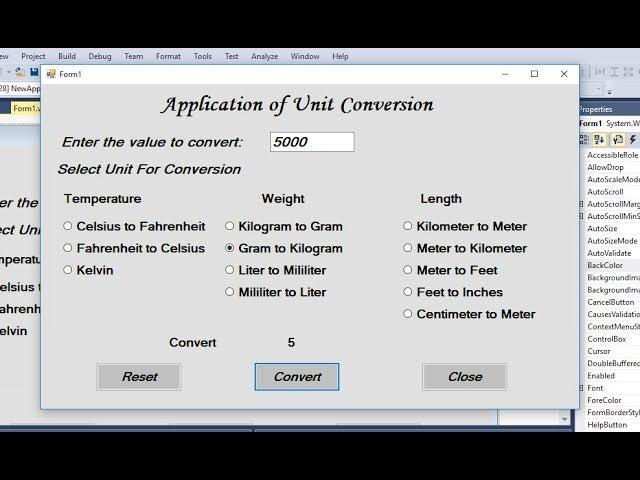
Task: Select the BackColor property row
Action: [605, 265]
